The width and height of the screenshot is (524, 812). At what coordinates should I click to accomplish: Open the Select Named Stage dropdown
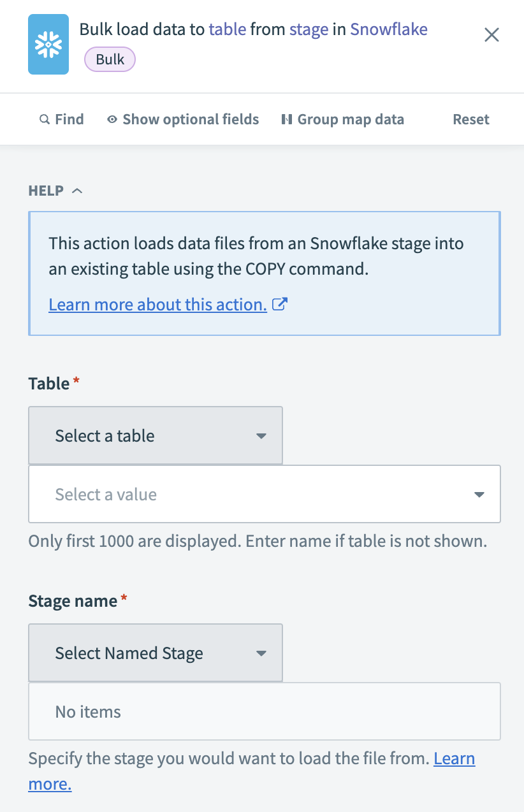[x=155, y=653]
